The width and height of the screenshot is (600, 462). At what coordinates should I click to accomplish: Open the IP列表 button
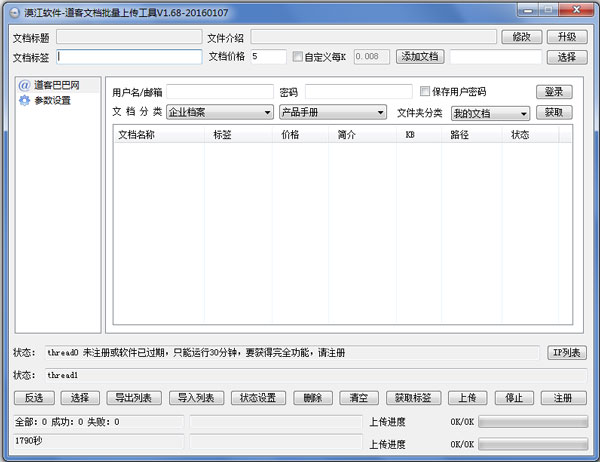point(566,352)
